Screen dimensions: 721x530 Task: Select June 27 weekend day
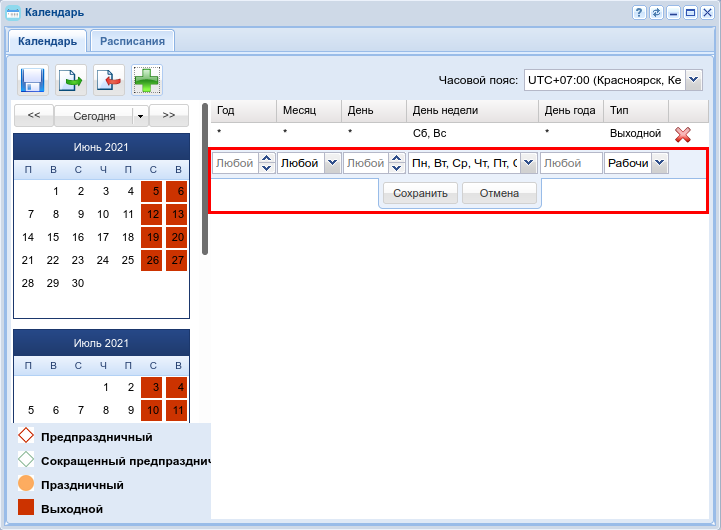(x=177, y=260)
